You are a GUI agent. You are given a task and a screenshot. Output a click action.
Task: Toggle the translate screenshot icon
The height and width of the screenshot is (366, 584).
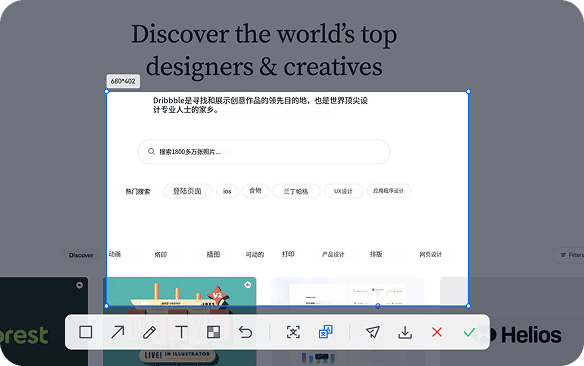pos(326,331)
